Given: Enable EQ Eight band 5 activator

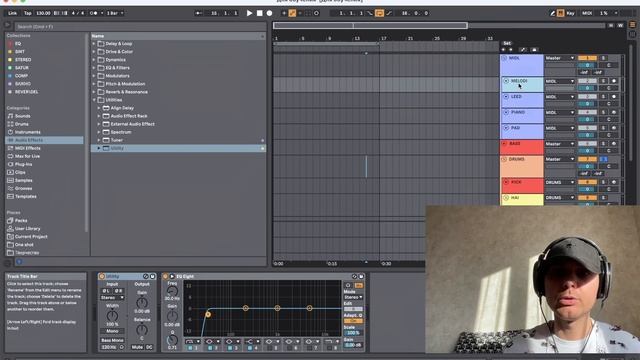Looking at the screenshot, I should [270, 348].
